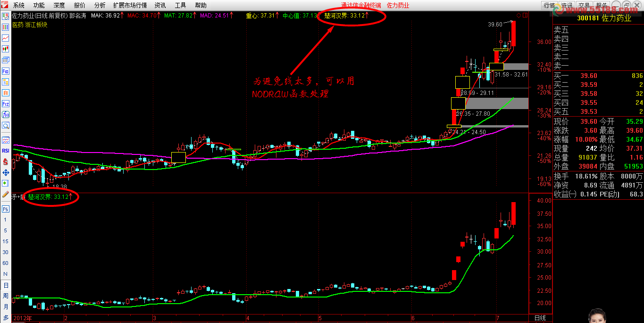Open the 工具 menu
The image size is (644, 323).
180,6
